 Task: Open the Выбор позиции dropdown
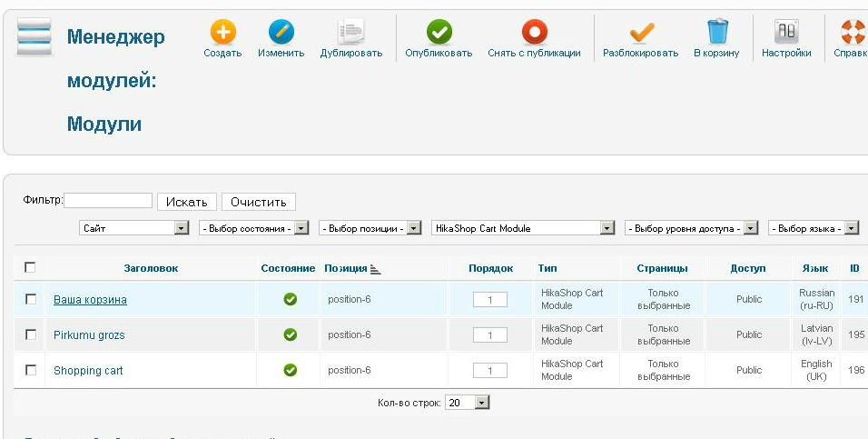coord(370,228)
